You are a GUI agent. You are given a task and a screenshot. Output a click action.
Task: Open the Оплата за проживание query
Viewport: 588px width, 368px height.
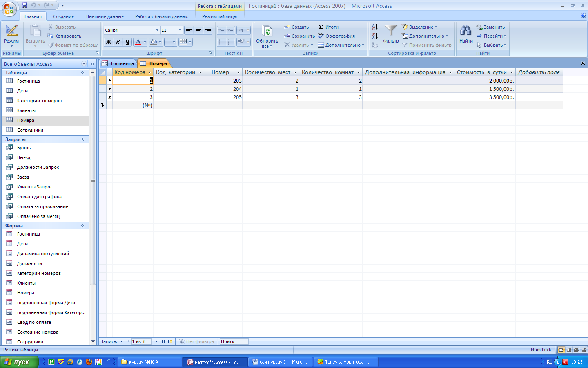point(46,206)
